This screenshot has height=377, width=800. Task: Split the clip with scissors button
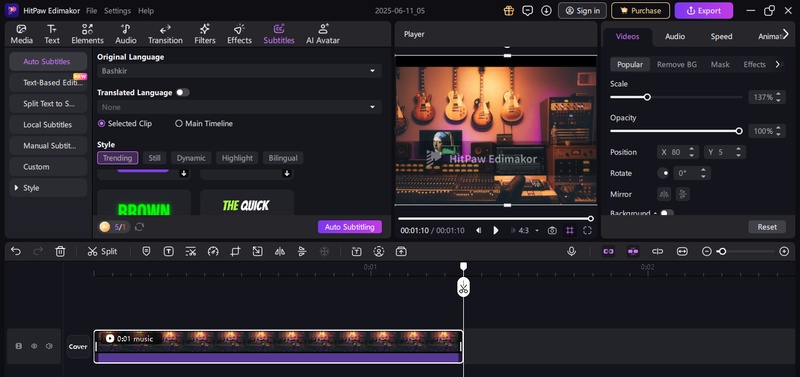click(x=102, y=251)
